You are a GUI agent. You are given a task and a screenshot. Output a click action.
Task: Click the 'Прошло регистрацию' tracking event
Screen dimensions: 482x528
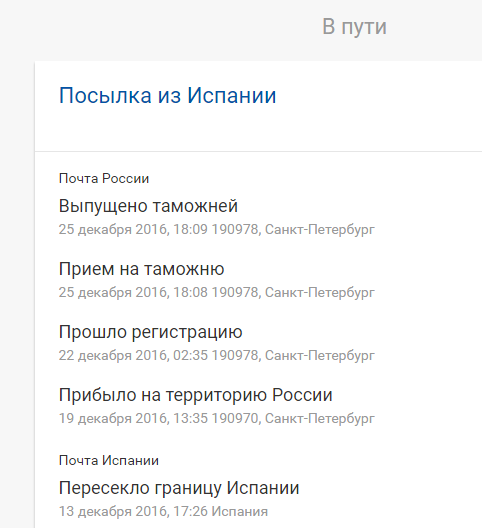151,332
